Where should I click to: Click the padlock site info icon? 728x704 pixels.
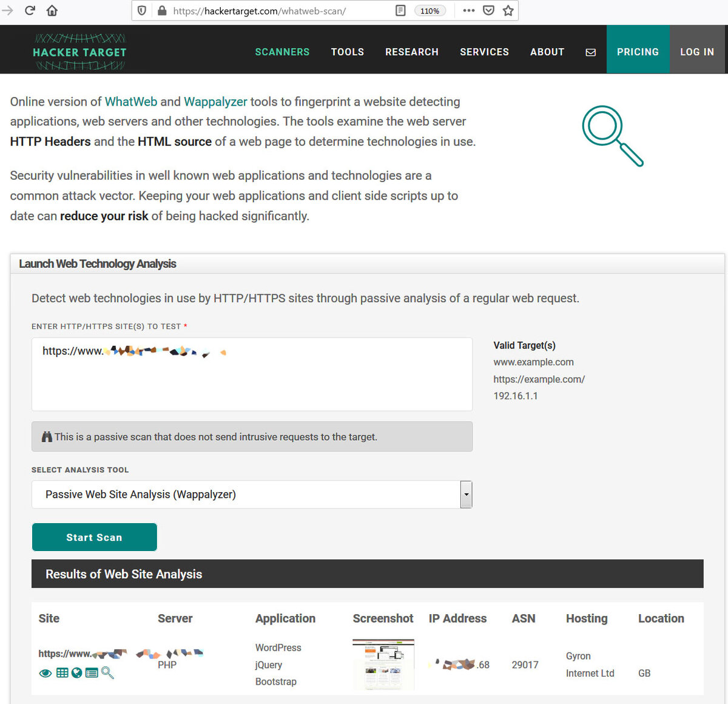(x=162, y=10)
